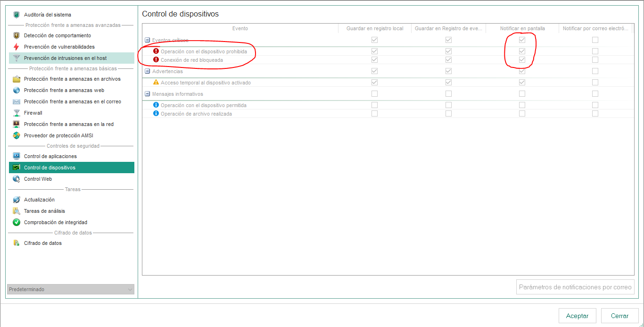Go to Tareas de análisis
The width and height of the screenshot is (644, 327).
72,211
